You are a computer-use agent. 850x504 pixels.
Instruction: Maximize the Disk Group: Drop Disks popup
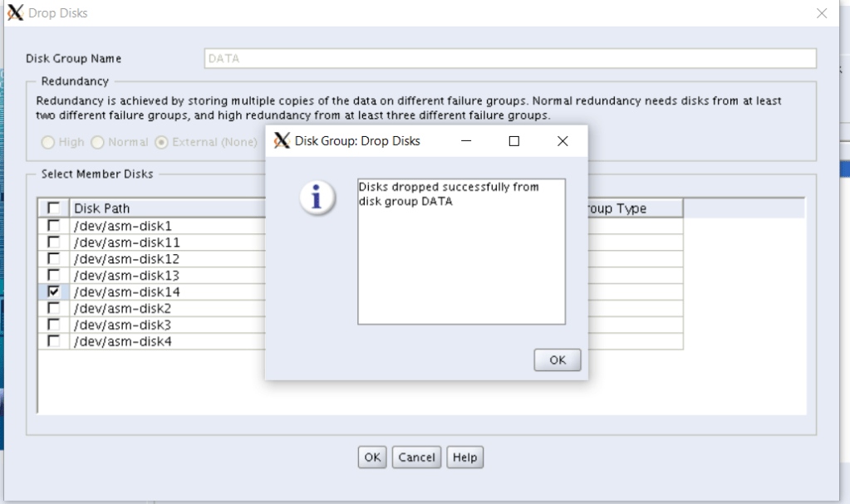513,141
